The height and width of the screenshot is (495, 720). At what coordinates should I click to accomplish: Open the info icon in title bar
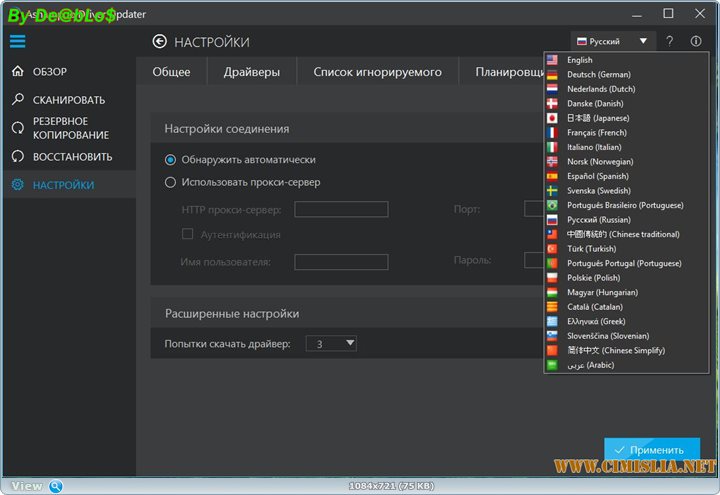tap(696, 42)
